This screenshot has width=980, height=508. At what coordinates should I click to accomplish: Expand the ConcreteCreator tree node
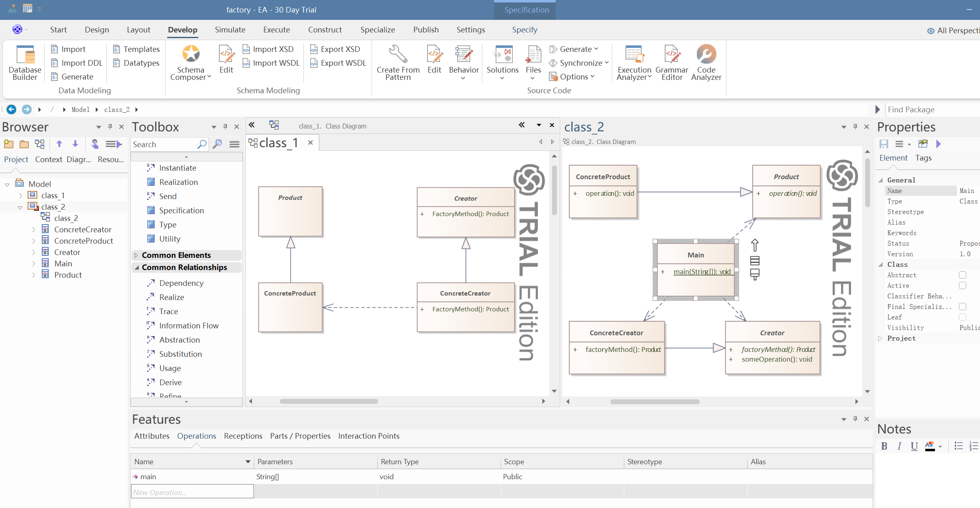(34, 230)
